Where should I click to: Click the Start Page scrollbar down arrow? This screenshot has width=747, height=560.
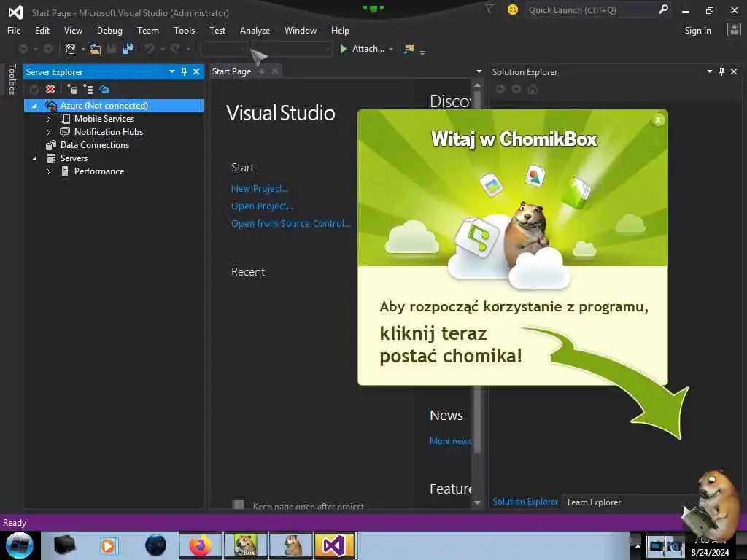(477, 502)
